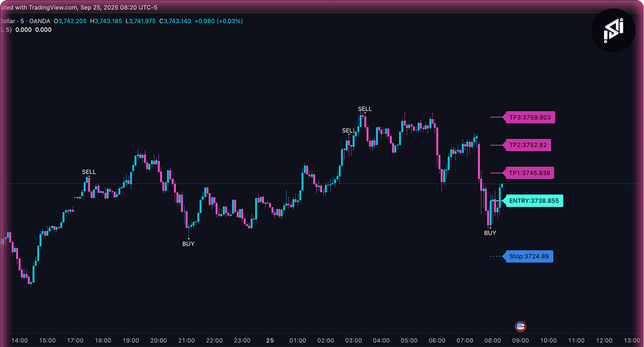Click the 14:00 label on the time axis
The image size is (644, 347).
click(x=20, y=340)
